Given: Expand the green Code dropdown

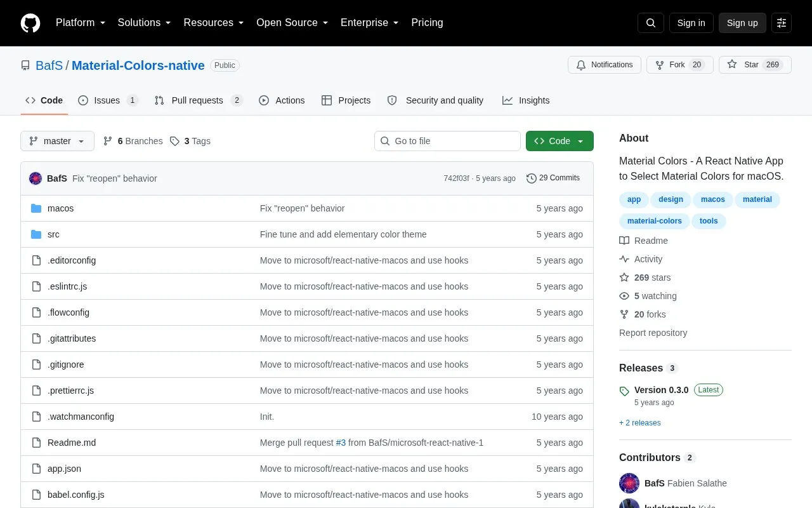Looking at the screenshot, I should 560,141.
